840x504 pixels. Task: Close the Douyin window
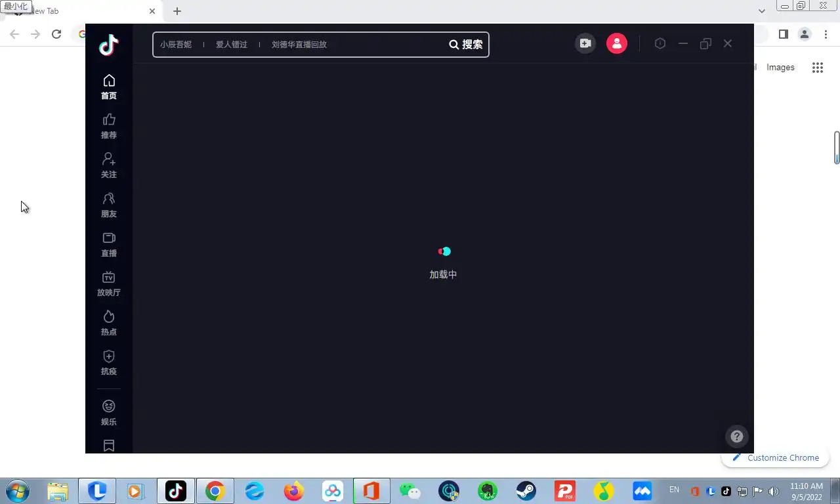click(x=728, y=43)
